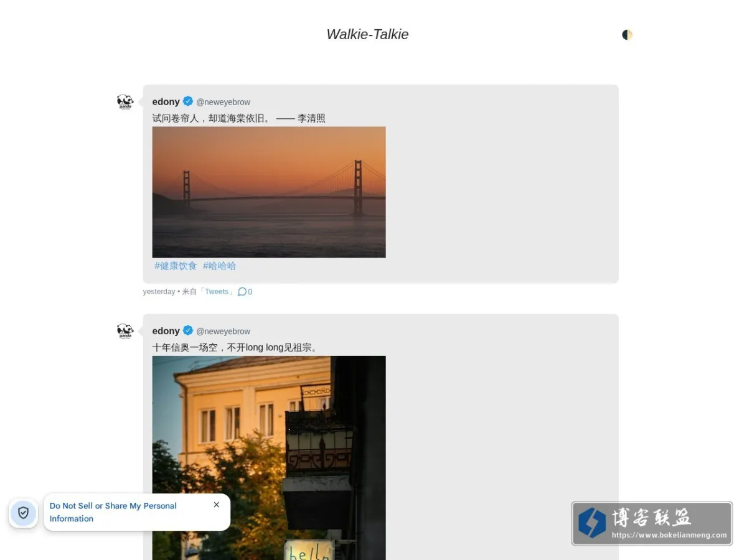This screenshot has height=560, width=747.
Task: Dismiss the personal information notice
Action: point(217,505)
